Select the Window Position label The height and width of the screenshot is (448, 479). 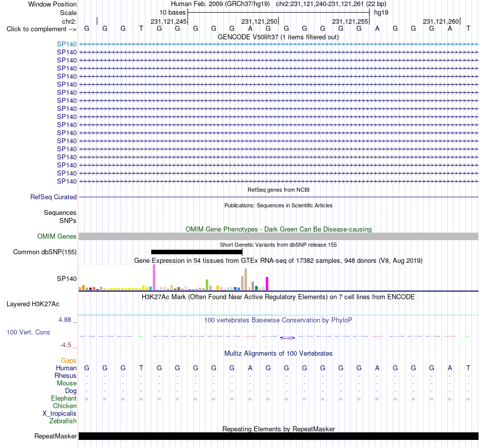[x=52, y=4]
